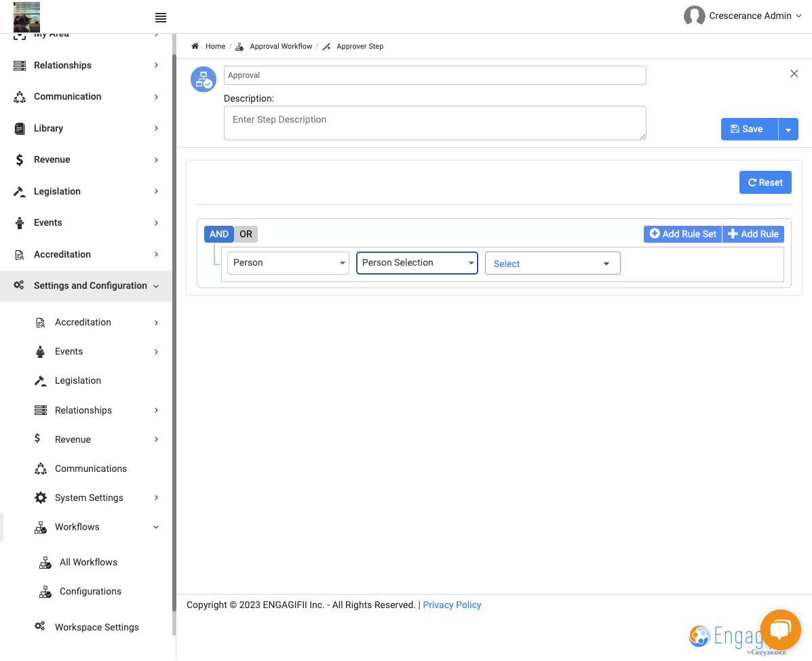Image resolution: width=812 pixels, height=661 pixels.
Task: Click the logo thumbnail image
Action: pos(27,17)
